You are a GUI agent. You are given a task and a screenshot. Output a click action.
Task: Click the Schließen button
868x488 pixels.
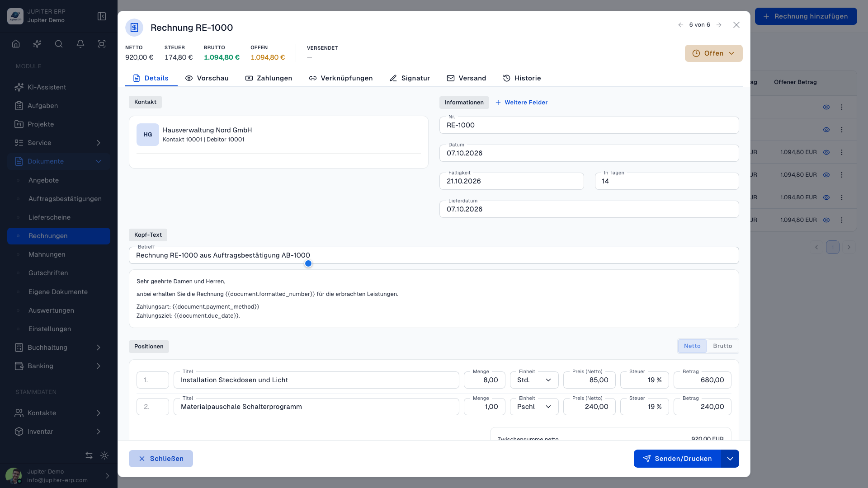click(161, 459)
